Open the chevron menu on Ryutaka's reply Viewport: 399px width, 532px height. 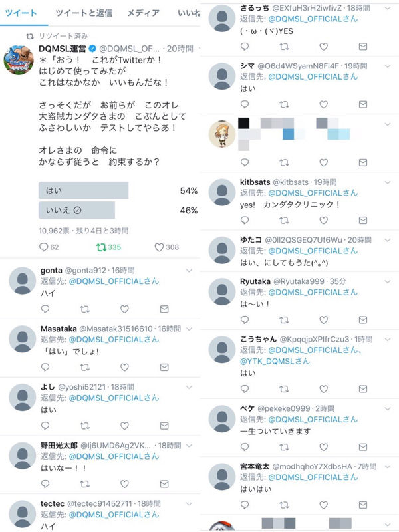point(388,281)
